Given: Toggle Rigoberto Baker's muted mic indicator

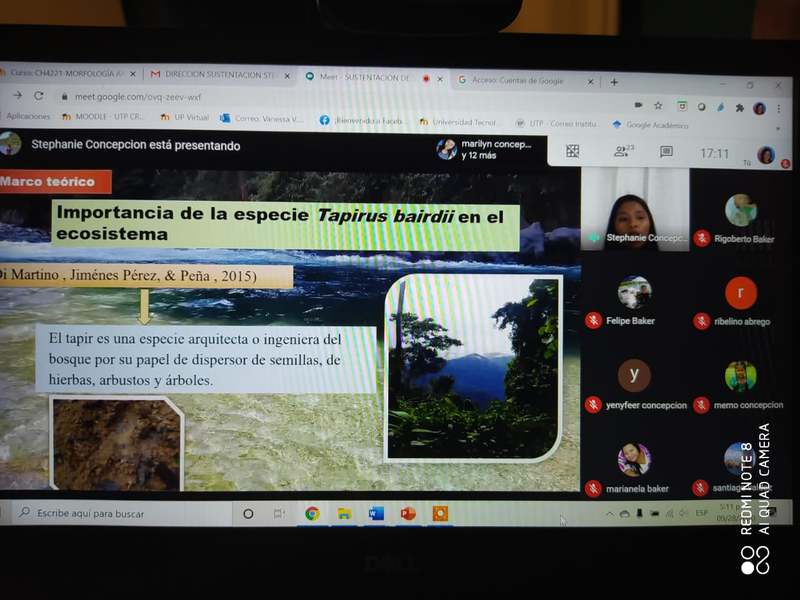Looking at the screenshot, I should (702, 238).
